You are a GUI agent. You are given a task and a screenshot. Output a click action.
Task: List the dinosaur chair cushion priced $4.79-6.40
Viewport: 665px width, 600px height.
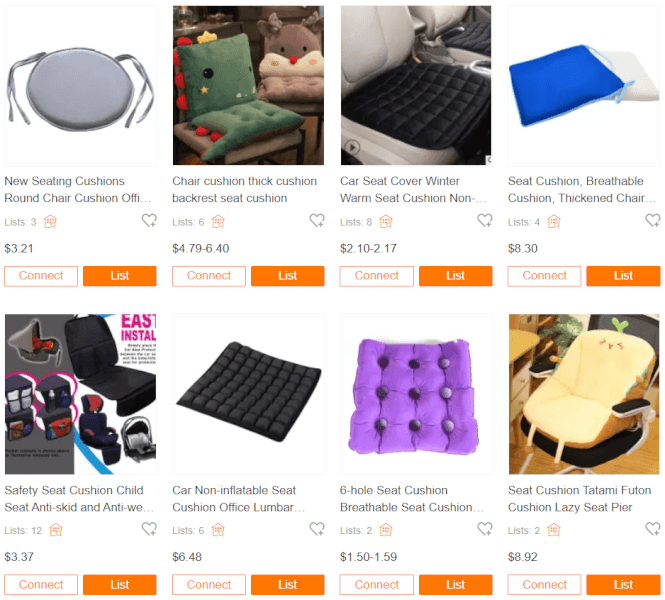pos(288,276)
